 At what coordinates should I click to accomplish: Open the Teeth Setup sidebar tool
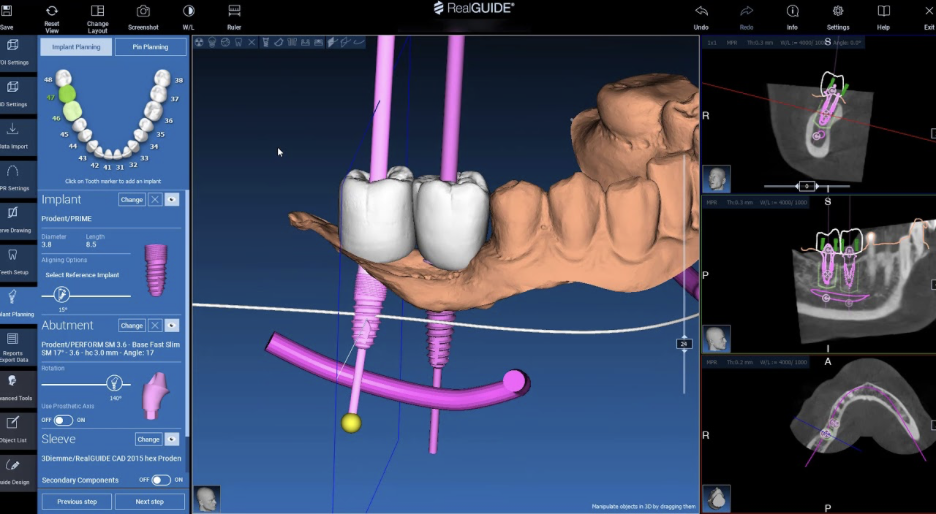pyautogui.click(x=13, y=259)
